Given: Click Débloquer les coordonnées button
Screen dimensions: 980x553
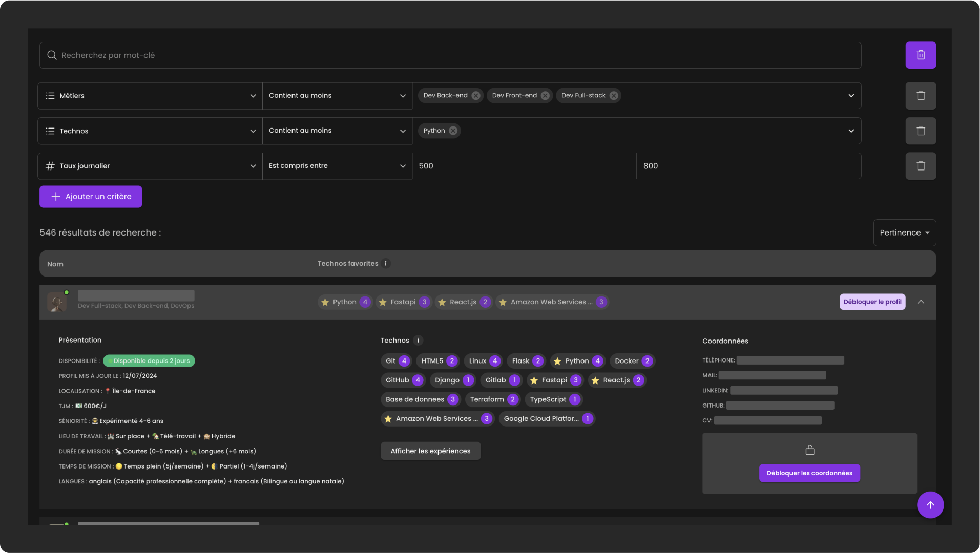Looking at the screenshot, I should tap(809, 473).
